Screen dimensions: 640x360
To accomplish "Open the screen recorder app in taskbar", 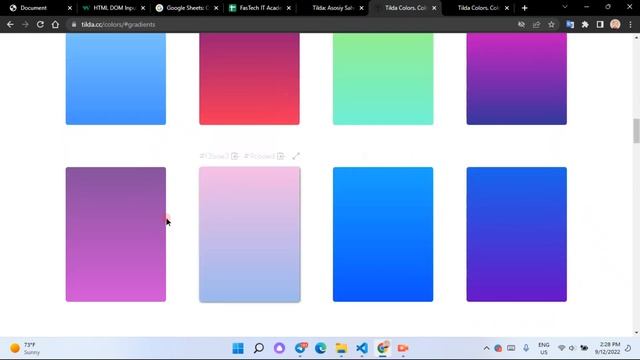I will 403,348.
